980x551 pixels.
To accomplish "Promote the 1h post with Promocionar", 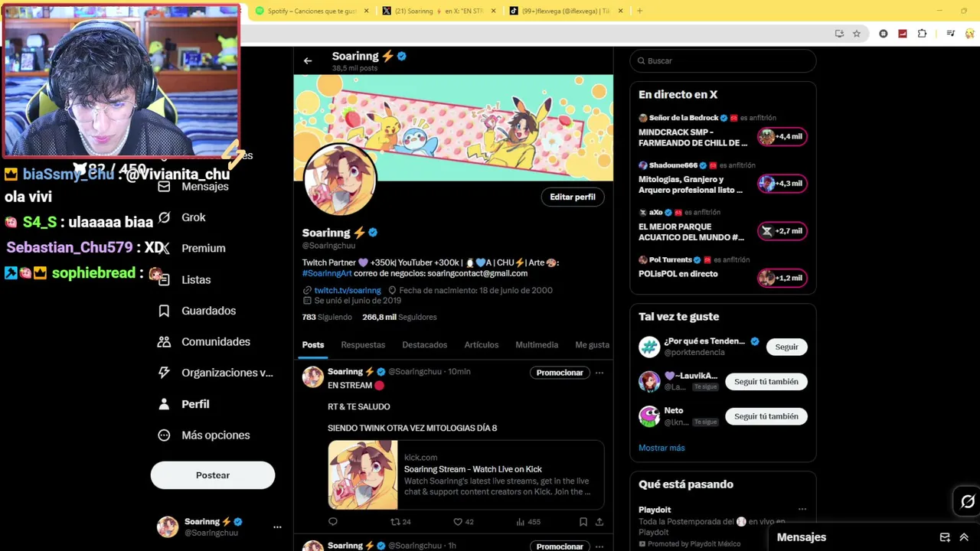I will 560,546.
